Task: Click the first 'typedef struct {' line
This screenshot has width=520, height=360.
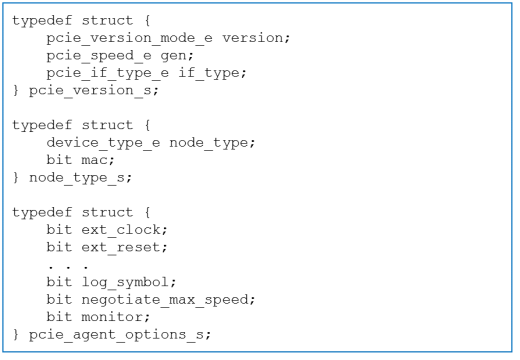Action: [81, 21]
